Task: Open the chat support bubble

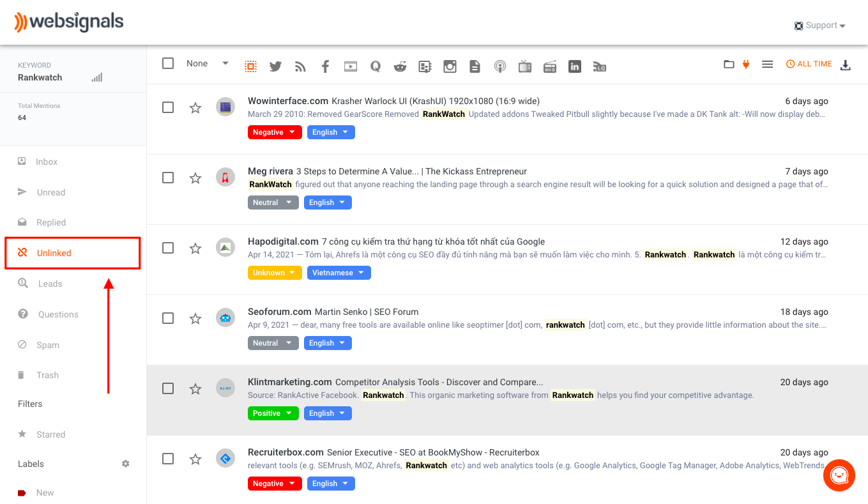Action: click(839, 475)
